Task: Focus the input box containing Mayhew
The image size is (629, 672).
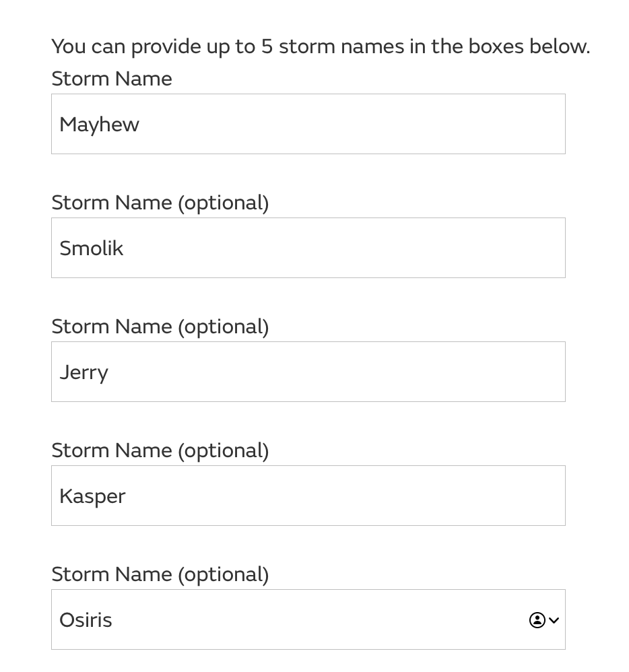Action: point(308,124)
